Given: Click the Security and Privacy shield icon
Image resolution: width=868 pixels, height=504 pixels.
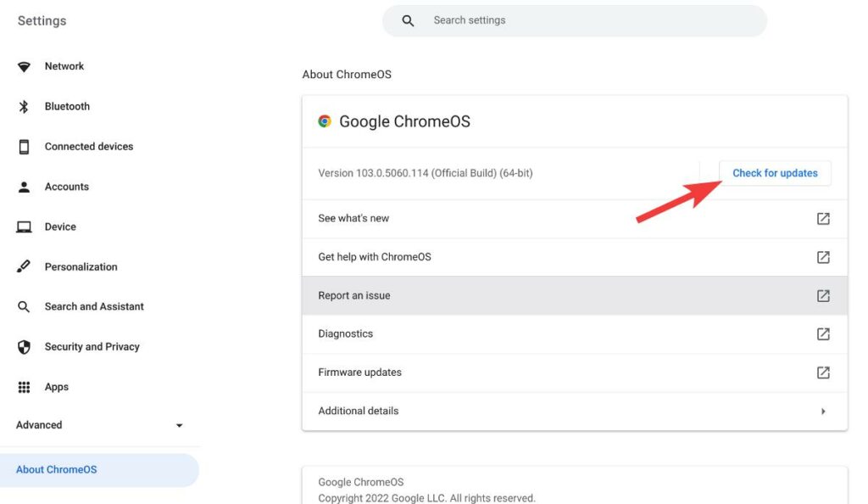Looking at the screenshot, I should point(25,346).
